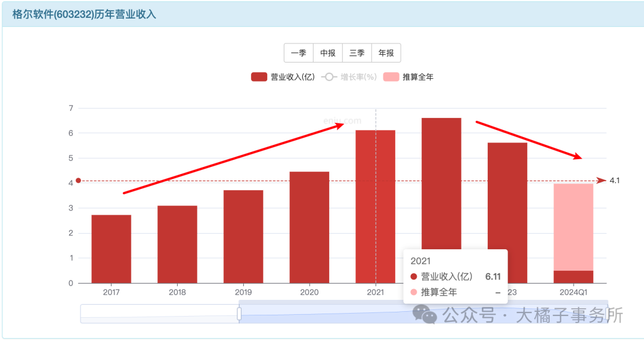The image size is (644, 341).
Task: Click the 2019 revenue bar
Action: [x=243, y=237]
